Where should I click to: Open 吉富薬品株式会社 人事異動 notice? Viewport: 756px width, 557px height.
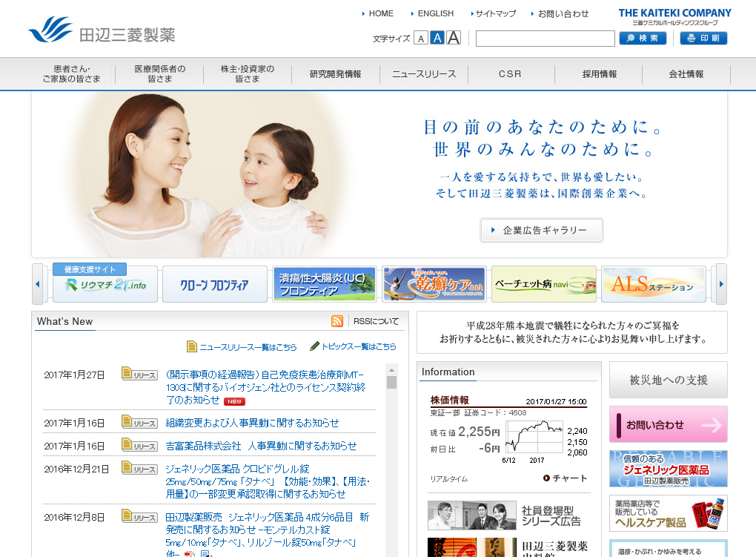(x=261, y=446)
